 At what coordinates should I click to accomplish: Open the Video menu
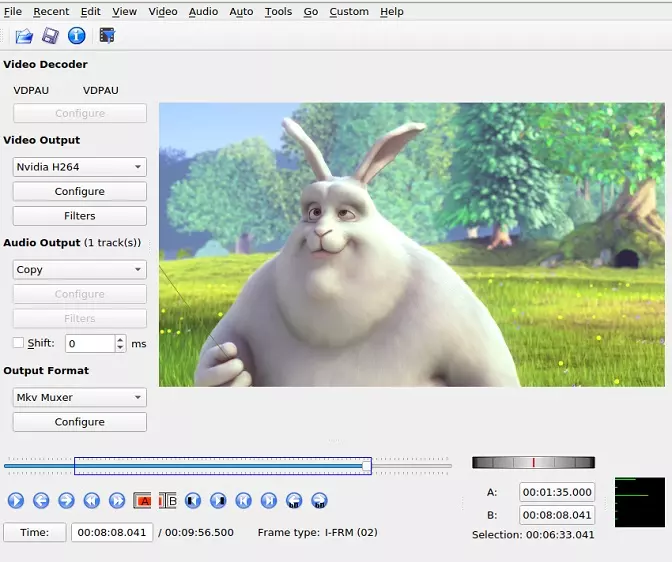coord(163,12)
